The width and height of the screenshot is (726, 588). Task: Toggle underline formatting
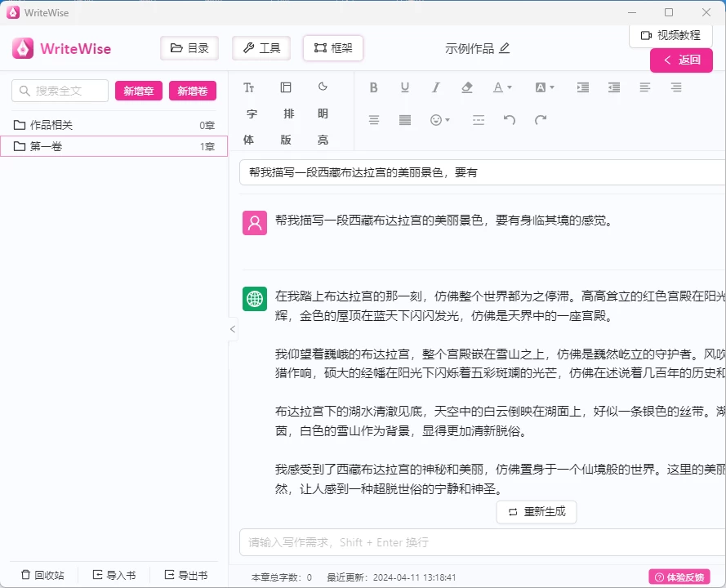(405, 87)
